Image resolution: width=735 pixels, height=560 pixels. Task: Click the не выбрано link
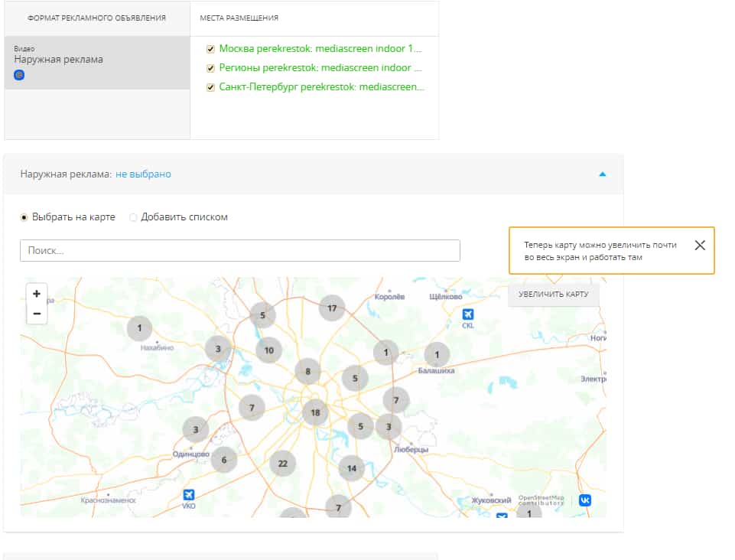[x=143, y=174]
